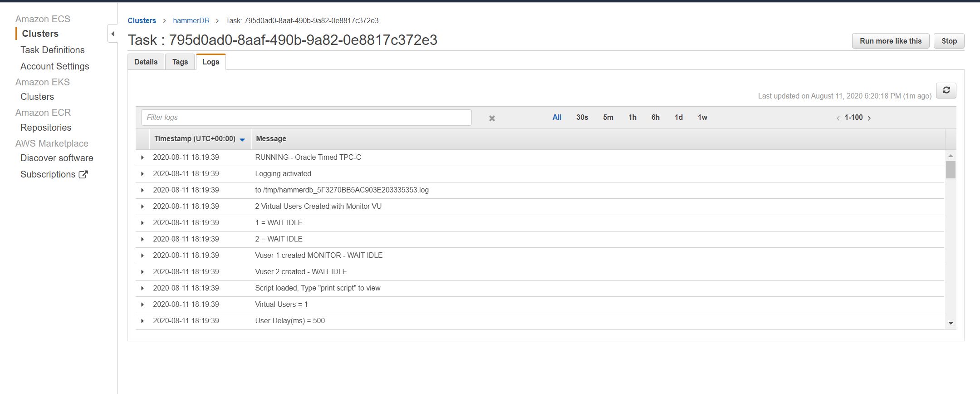
Task: Open hammerDB cluster breadcrumb link
Action: click(x=191, y=21)
